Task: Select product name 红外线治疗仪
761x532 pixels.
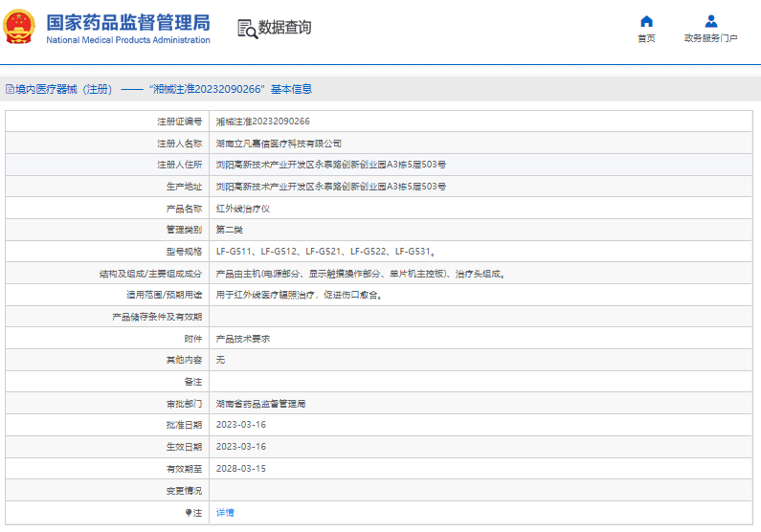Action: [243, 209]
